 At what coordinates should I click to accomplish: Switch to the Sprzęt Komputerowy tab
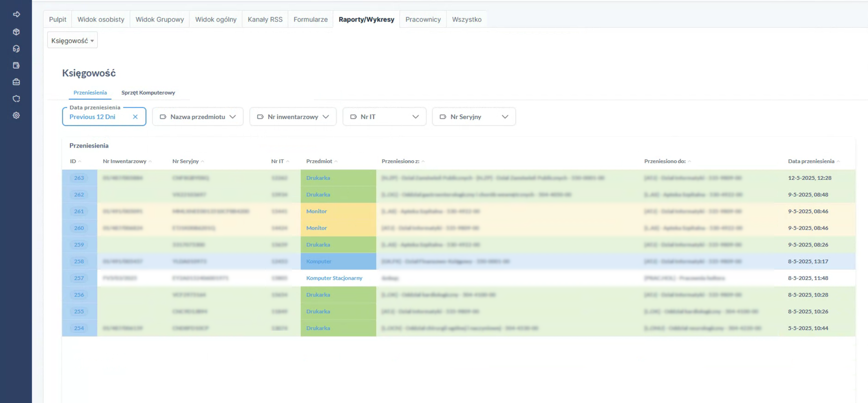(x=148, y=93)
